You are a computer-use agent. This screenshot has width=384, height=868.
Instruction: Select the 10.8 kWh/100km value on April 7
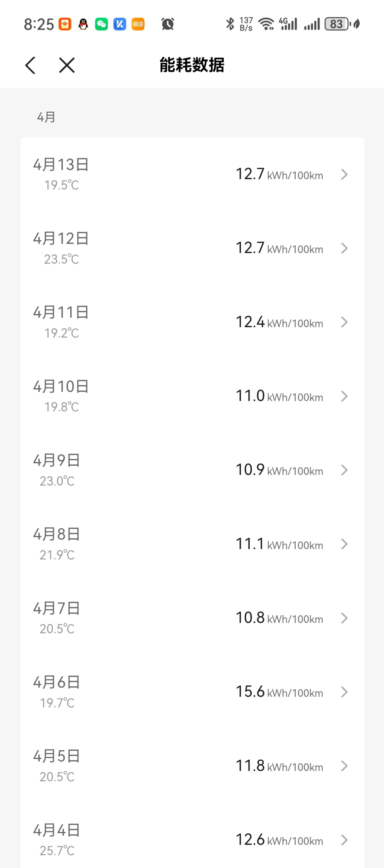point(279,618)
